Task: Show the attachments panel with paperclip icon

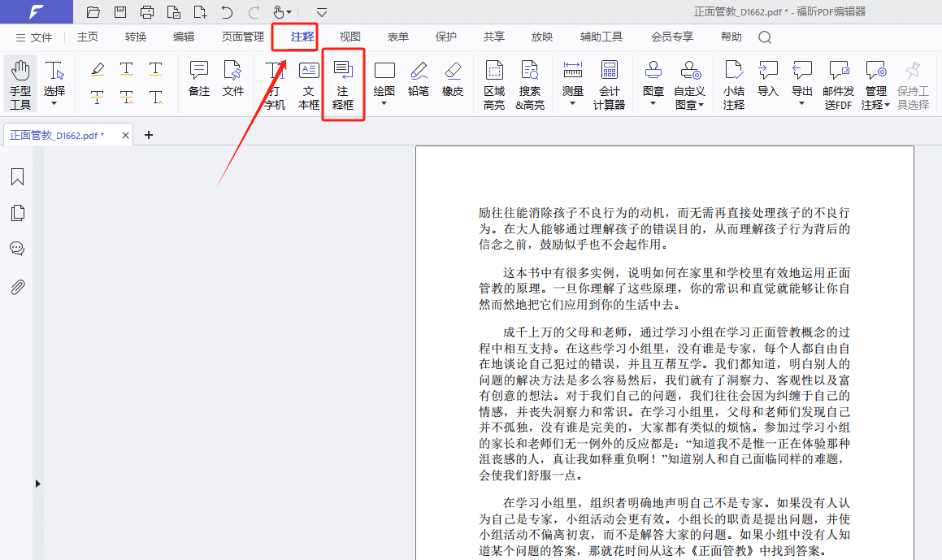Action: [x=17, y=287]
